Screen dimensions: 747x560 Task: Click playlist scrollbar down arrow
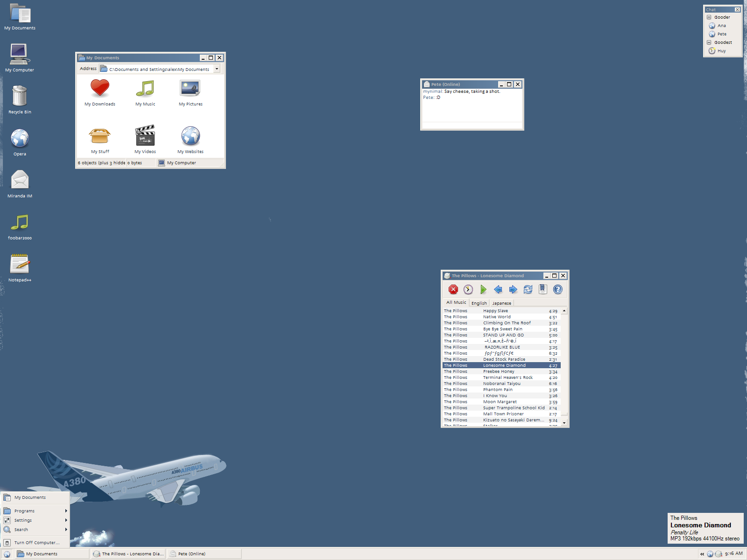[x=564, y=423]
